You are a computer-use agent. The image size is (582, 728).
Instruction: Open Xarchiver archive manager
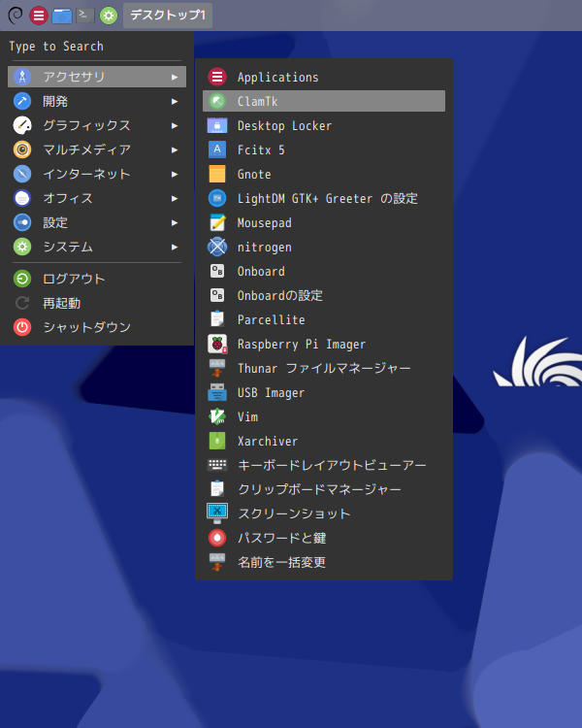click(x=324, y=441)
